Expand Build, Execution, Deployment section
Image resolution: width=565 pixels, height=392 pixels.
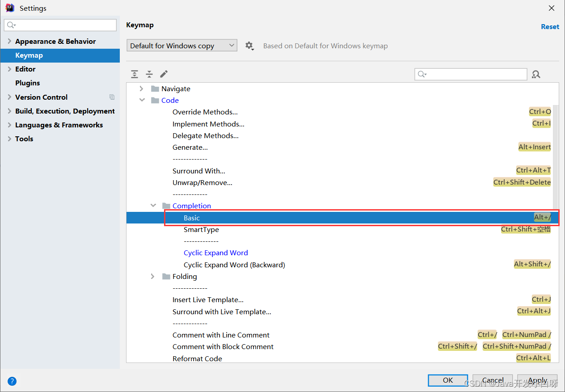pyautogui.click(x=9, y=111)
